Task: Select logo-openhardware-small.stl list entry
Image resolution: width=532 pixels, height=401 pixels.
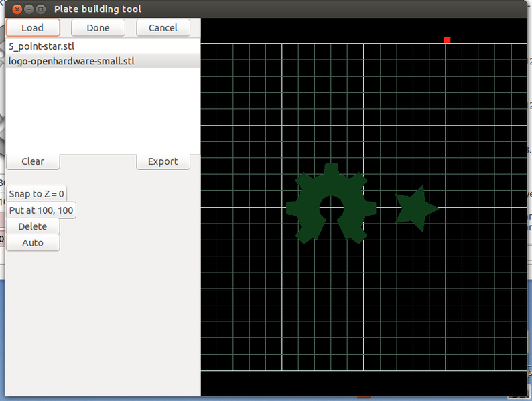Action: (67, 61)
